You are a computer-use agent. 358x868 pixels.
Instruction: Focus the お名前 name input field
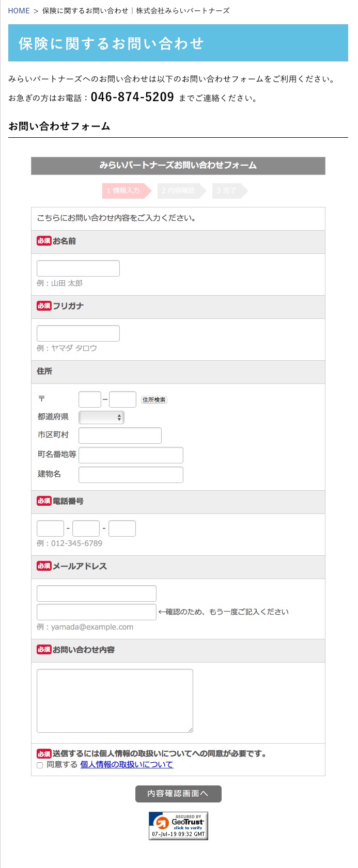(78, 268)
